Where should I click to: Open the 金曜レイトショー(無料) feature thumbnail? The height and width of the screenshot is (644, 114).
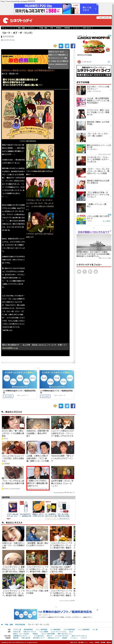[81, 208]
